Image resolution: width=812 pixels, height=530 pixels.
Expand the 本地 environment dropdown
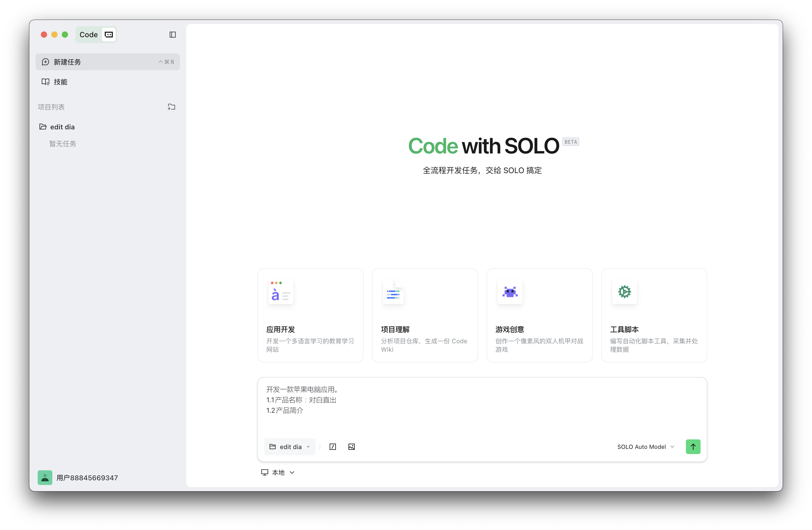(278, 472)
